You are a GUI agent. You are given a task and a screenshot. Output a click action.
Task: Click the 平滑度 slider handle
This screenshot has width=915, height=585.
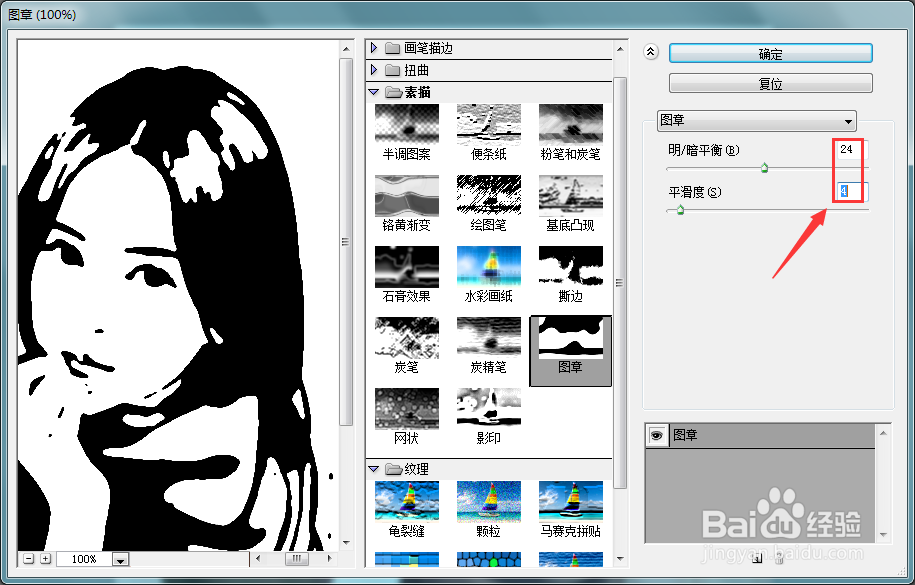tap(680, 210)
